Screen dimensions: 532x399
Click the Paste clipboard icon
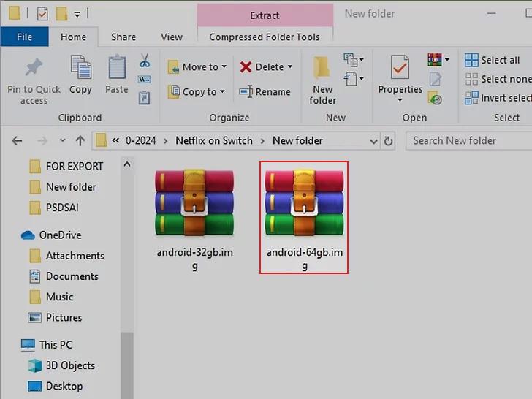click(117, 67)
